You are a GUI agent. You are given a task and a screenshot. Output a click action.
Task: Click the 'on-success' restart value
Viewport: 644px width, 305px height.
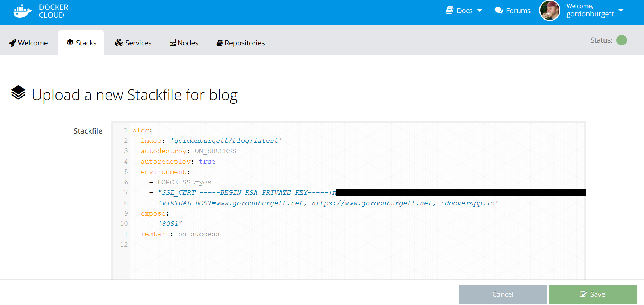click(x=199, y=234)
